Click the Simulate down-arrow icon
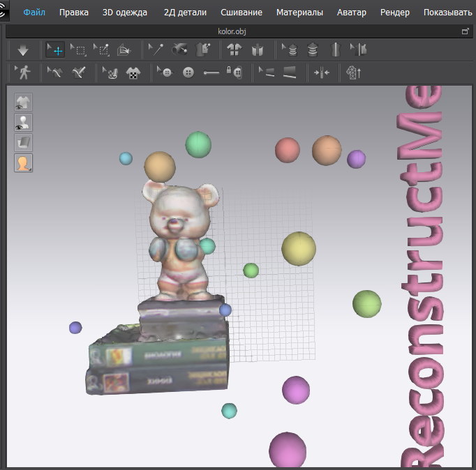The height and width of the screenshot is (470, 476). click(24, 50)
